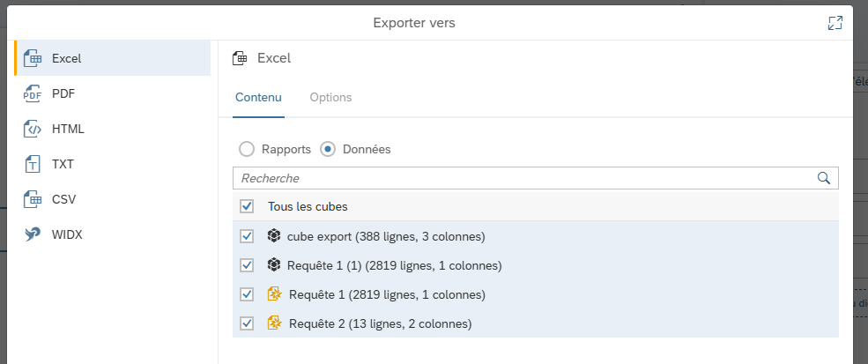
Task: Click the CSV format icon
Action: click(33, 199)
